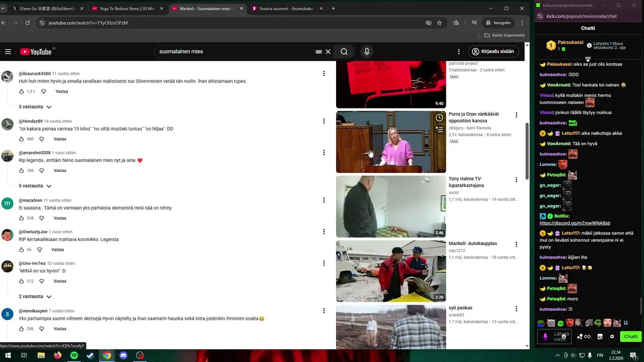644x362 pixels.
Task: Expand 5 vastausta replies
Action: tap(35, 186)
